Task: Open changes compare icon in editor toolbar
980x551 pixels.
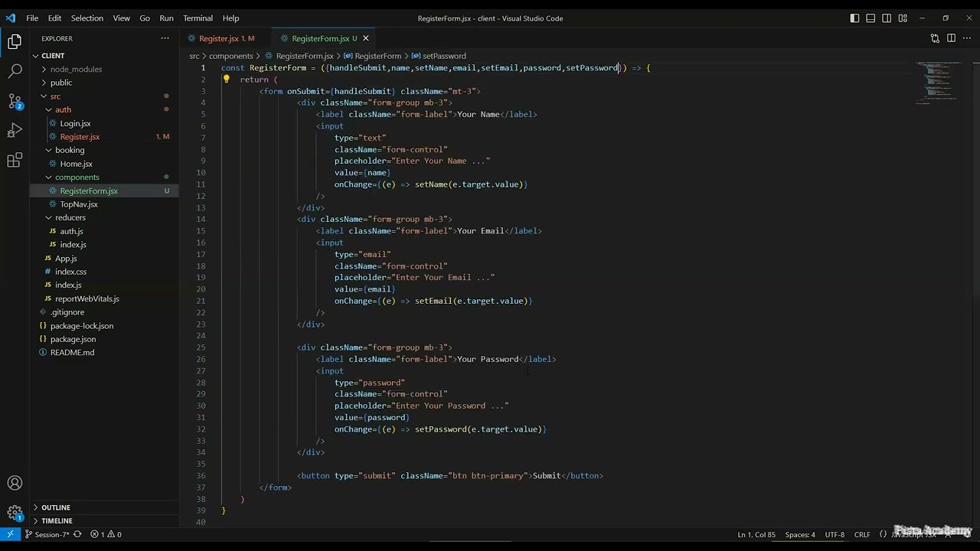Action: pyautogui.click(x=935, y=38)
